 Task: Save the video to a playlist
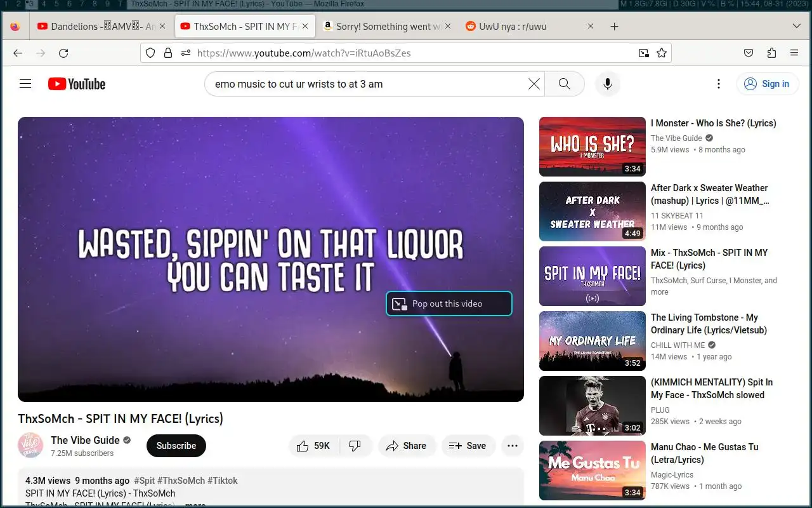(x=468, y=446)
